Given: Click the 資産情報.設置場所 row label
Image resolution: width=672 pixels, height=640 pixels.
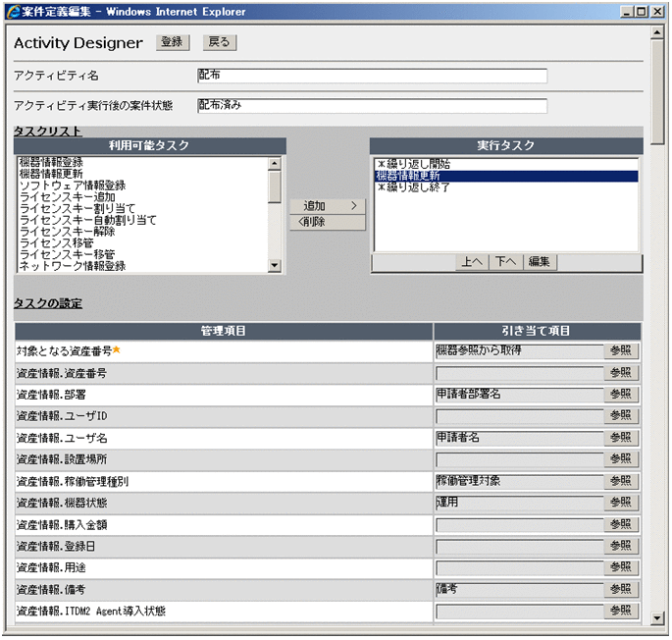Looking at the screenshot, I should coord(62,459).
